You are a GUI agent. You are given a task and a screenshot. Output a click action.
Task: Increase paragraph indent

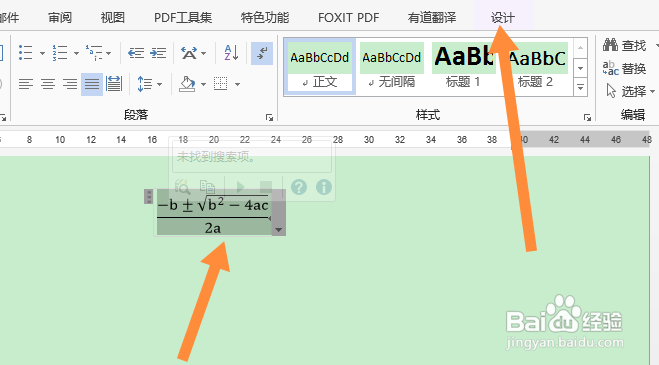click(158, 53)
